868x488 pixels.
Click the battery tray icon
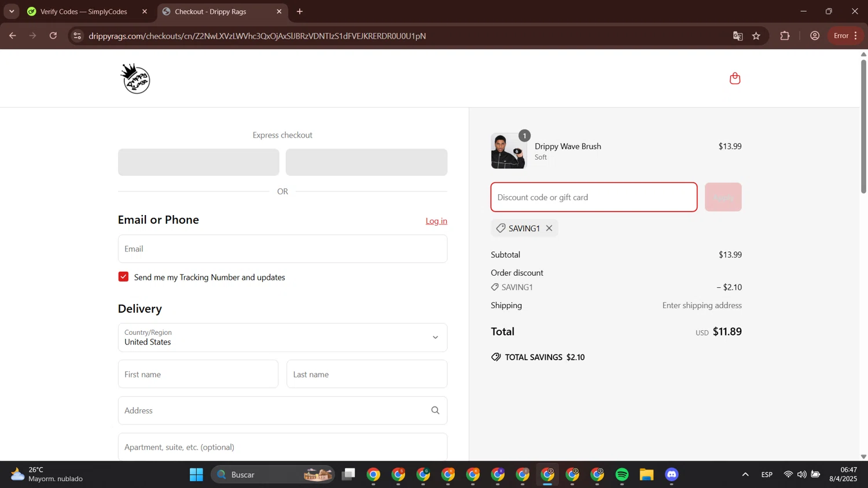tap(815, 475)
